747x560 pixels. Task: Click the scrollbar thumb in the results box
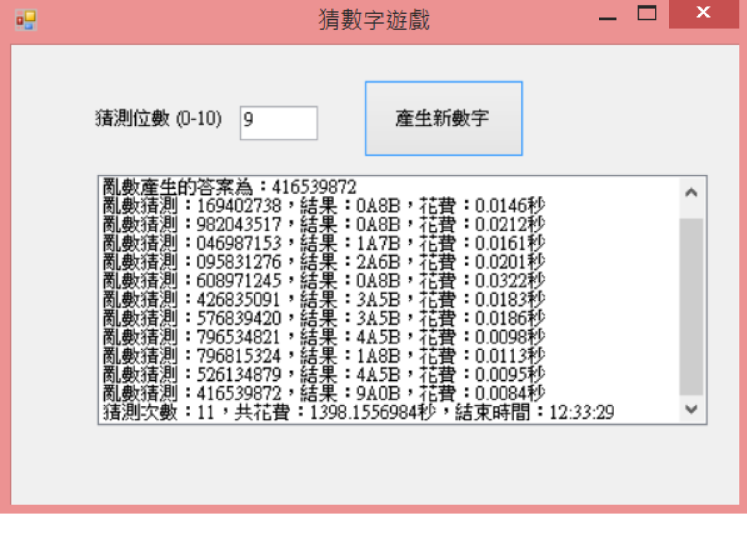(691, 307)
